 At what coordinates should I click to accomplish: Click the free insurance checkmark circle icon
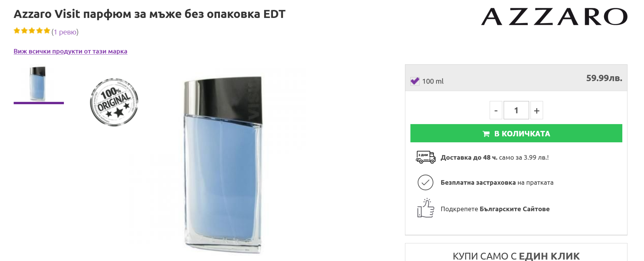coord(425,182)
